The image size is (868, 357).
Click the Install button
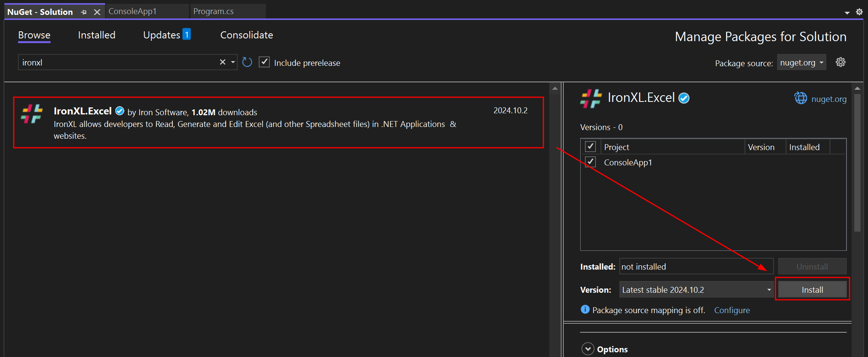812,290
